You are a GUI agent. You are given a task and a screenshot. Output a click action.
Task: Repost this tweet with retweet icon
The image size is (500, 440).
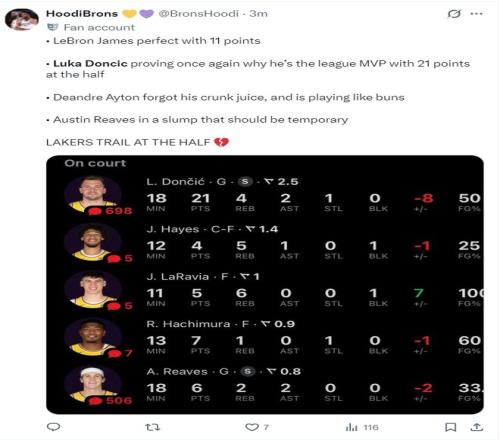[153, 427]
